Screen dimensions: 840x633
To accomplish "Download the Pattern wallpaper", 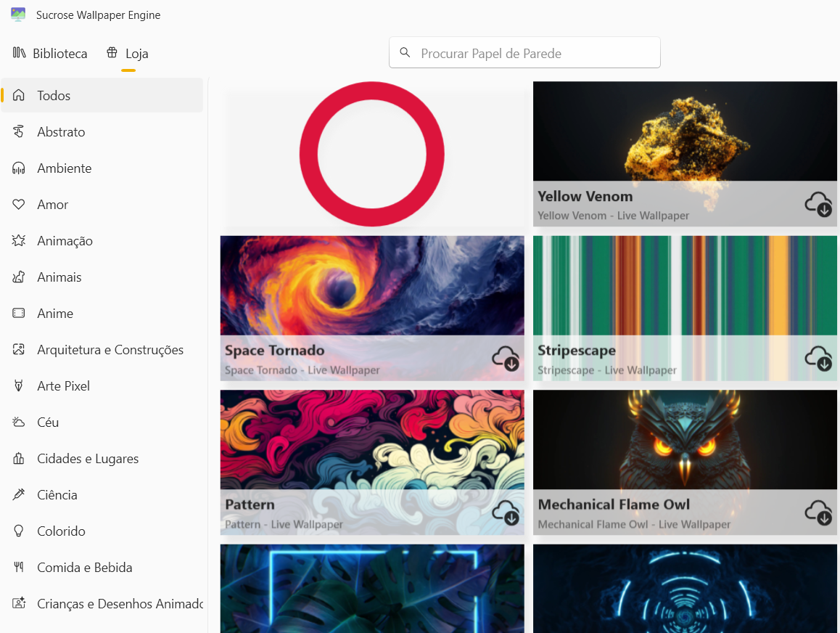I will coord(505,513).
